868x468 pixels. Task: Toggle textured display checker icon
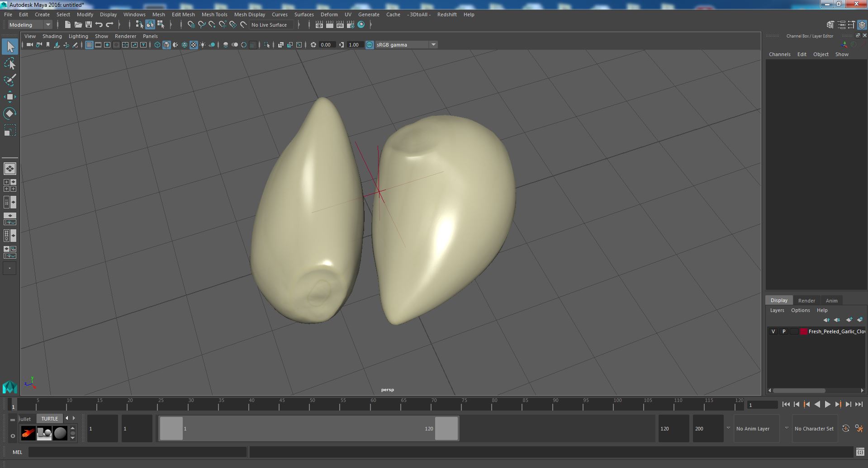click(194, 45)
